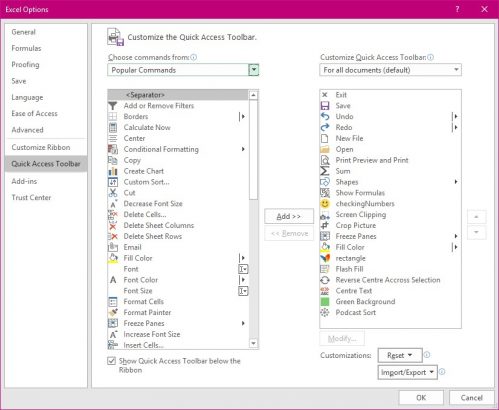Select the Add or Remove Filters funnel icon
The height and width of the screenshot is (410, 499).
(x=113, y=106)
